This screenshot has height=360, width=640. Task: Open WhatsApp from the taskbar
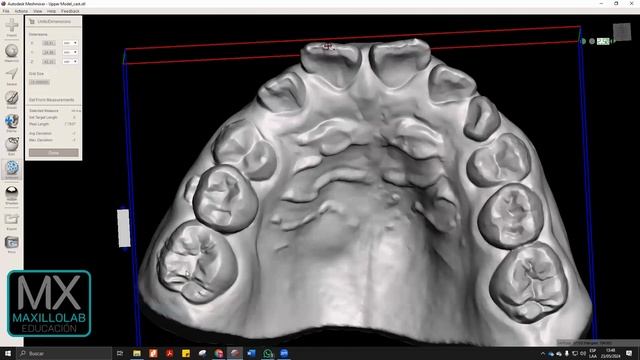(x=268, y=353)
